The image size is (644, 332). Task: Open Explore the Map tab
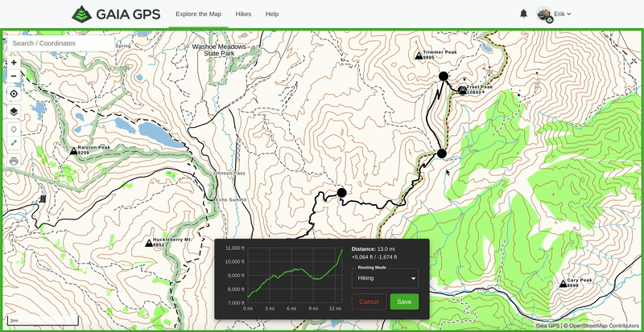[198, 14]
